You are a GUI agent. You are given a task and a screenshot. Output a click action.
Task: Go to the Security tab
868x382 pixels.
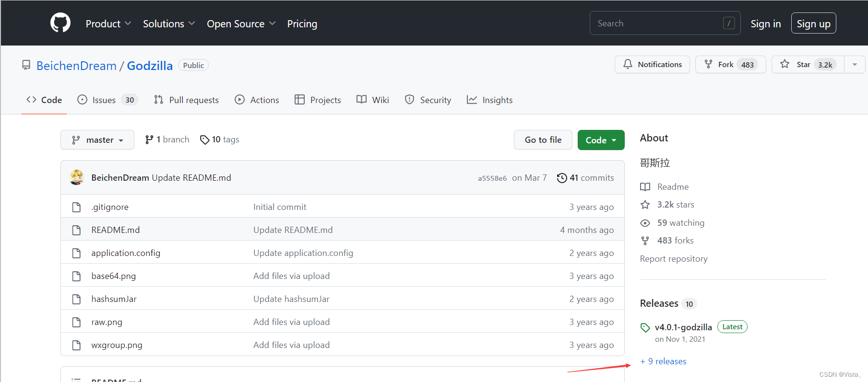tap(428, 100)
